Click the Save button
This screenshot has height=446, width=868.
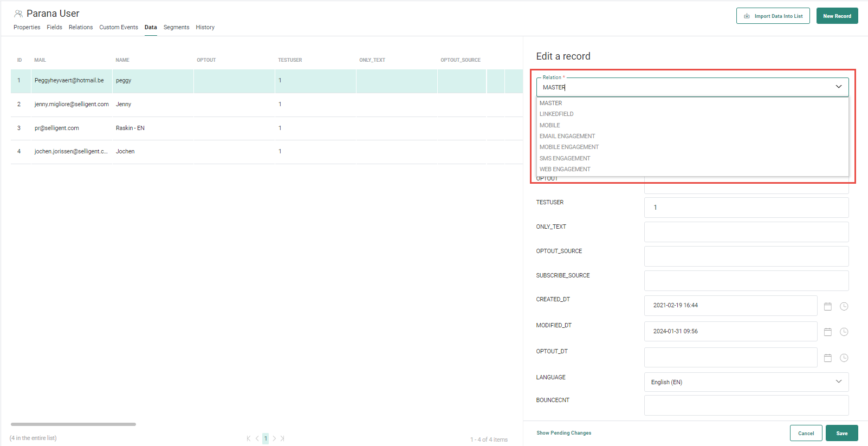click(841, 433)
